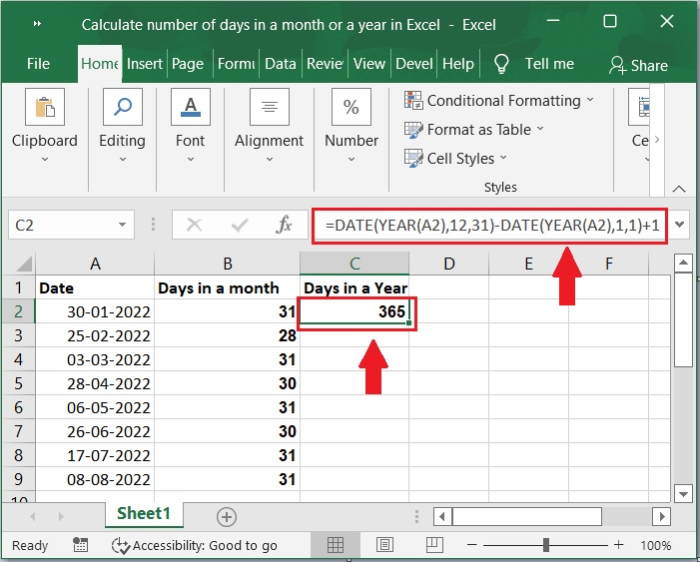Select cell C2 showing 365
Viewport: 700px width, 562px height.
[x=355, y=312]
